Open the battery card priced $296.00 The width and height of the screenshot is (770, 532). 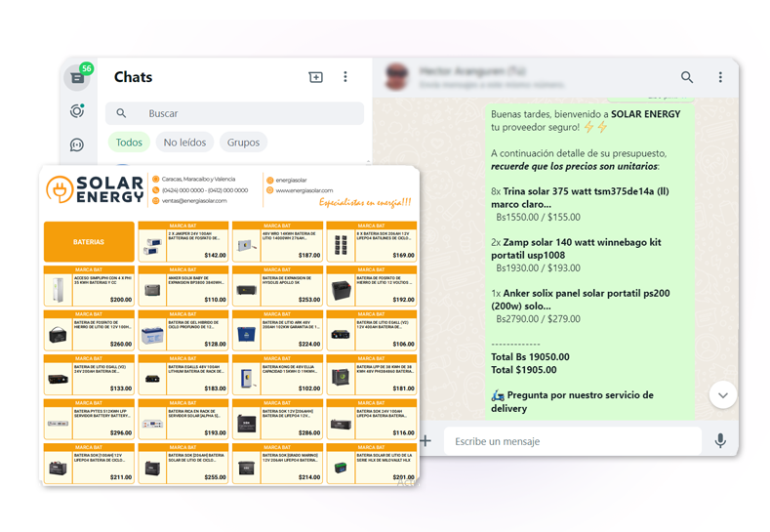pos(89,419)
